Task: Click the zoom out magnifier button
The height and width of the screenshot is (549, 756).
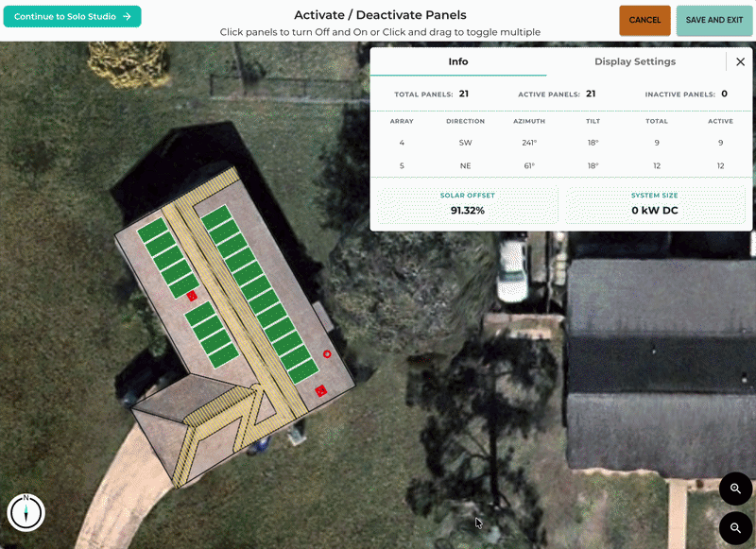Action: (735, 528)
